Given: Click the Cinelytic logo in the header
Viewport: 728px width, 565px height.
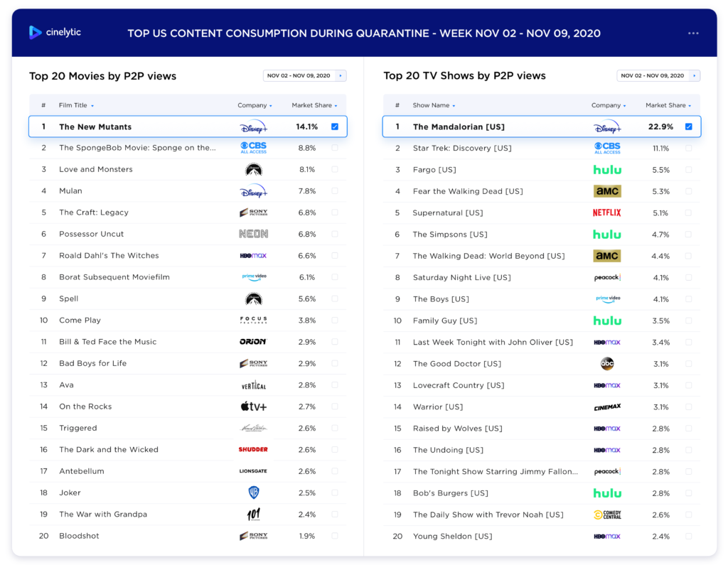Looking at the screenshot, I should (x=55, y=33).
